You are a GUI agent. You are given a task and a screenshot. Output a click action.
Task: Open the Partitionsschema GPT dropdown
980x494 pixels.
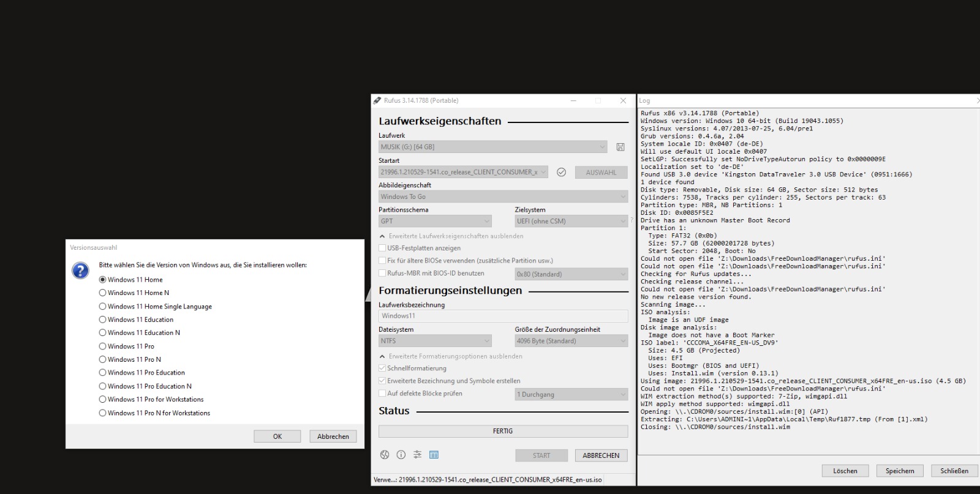point(435,222)
